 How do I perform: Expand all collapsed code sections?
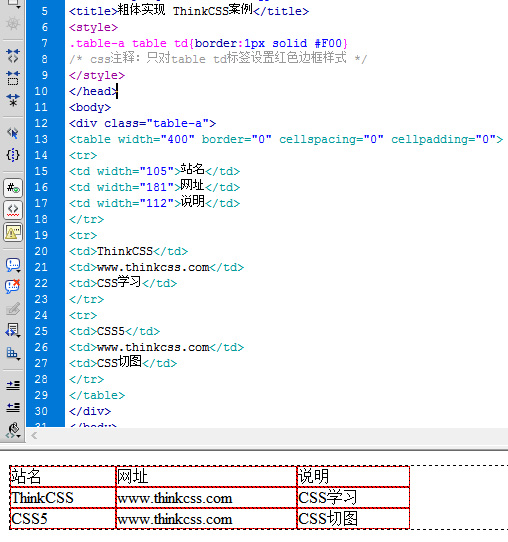13,100
